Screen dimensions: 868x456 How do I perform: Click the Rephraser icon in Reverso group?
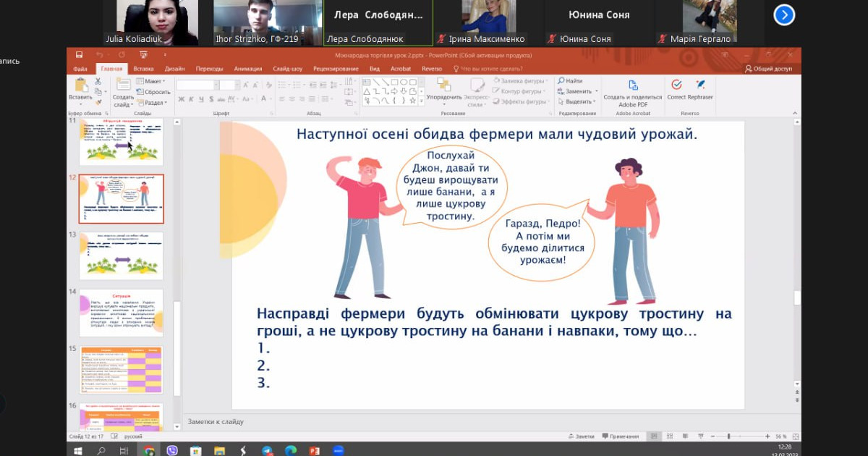click(x=700, y=85)
